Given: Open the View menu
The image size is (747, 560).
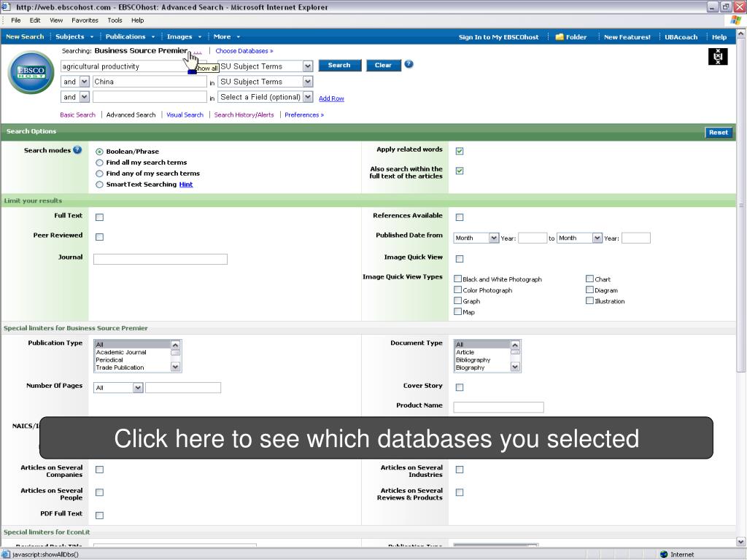Looking at the screenshot, I should (x=56, y=20).
